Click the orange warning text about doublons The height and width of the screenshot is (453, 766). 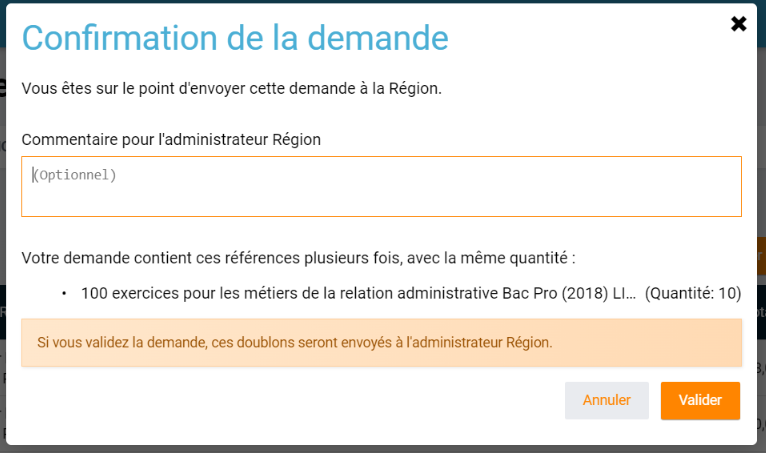(x=295, y=342)
